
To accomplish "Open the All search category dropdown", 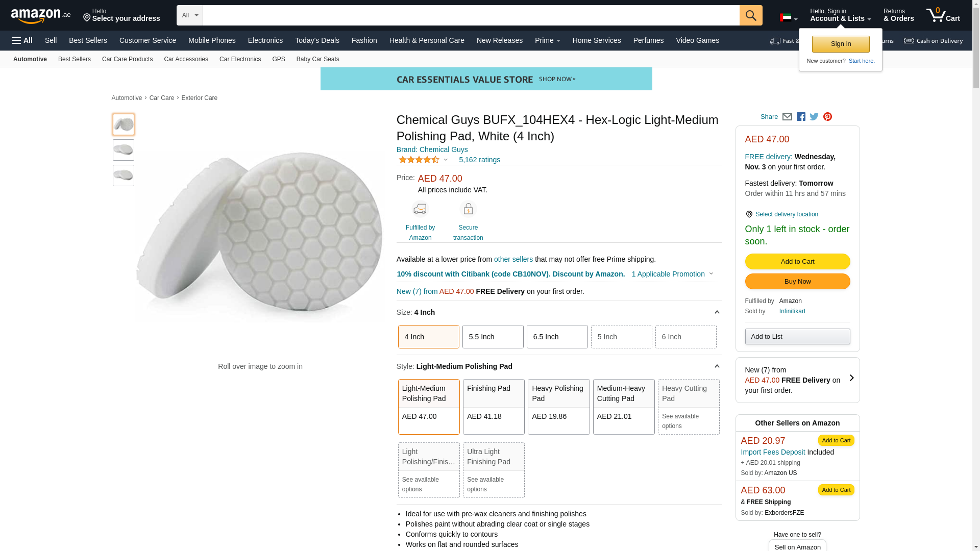I will pos(189,15).
